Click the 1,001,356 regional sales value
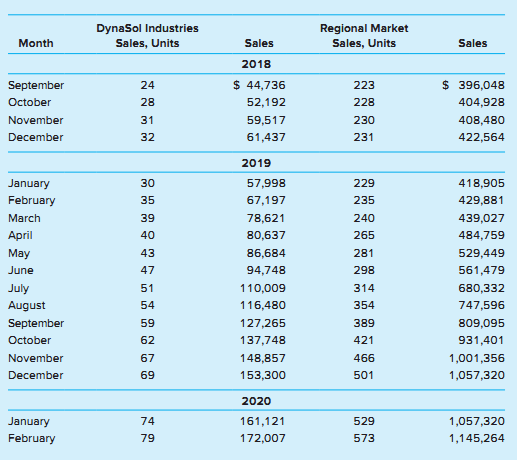 click(x=477, y=358)
